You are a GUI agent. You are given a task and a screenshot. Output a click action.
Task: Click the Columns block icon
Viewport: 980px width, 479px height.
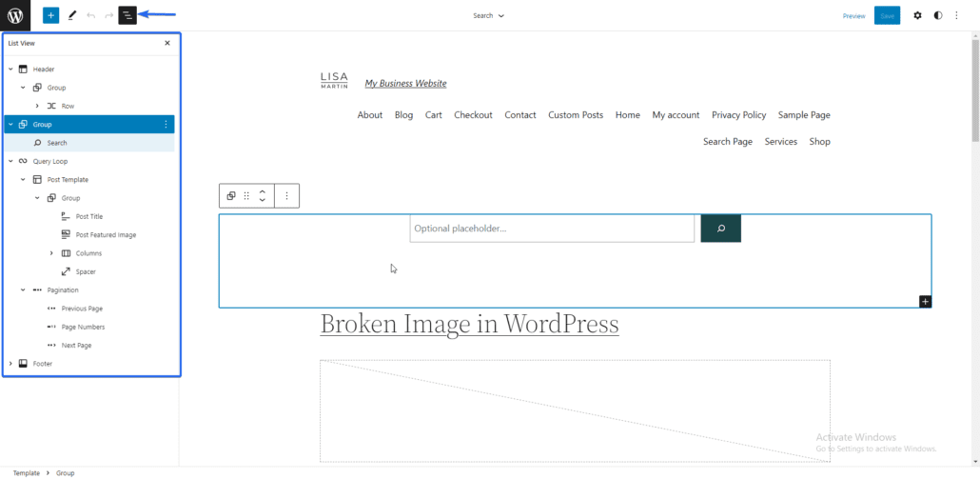click(x=67, y=253)
